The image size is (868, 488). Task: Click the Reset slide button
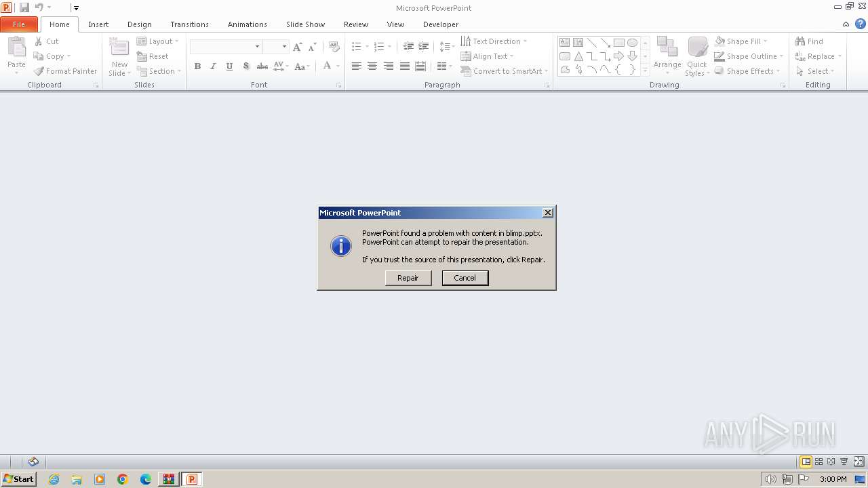coord(153,56)
